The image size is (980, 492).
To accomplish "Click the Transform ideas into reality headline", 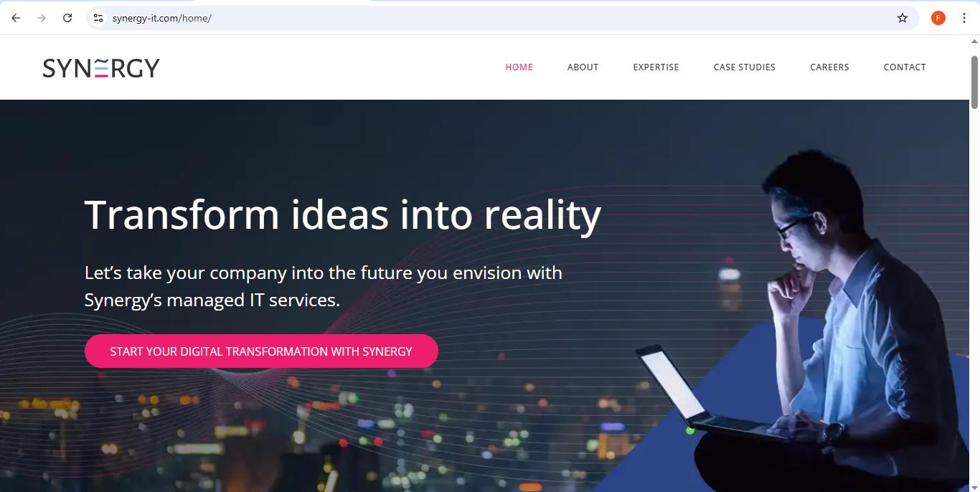I will click(x=343, y=214).
